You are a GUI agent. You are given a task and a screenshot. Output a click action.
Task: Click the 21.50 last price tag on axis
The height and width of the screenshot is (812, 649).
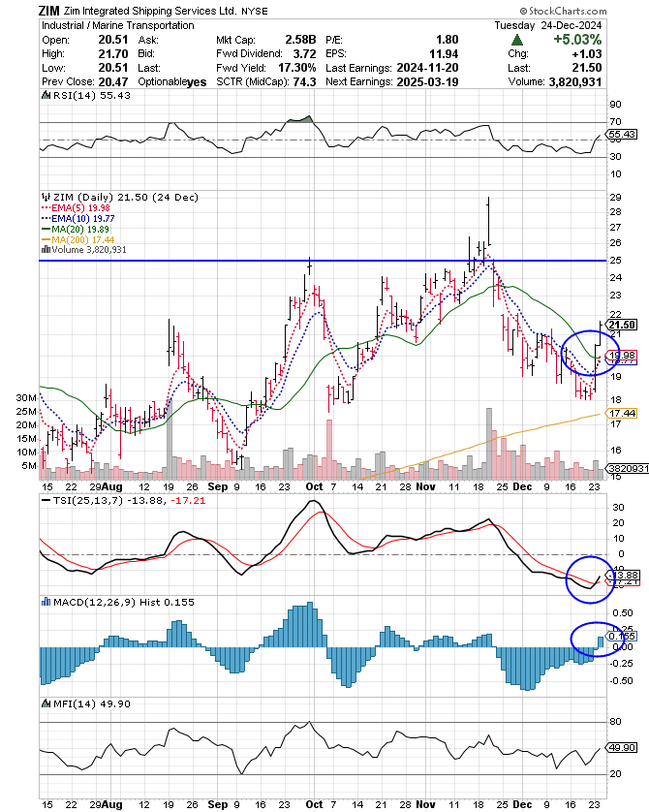(x=622, y=325)
